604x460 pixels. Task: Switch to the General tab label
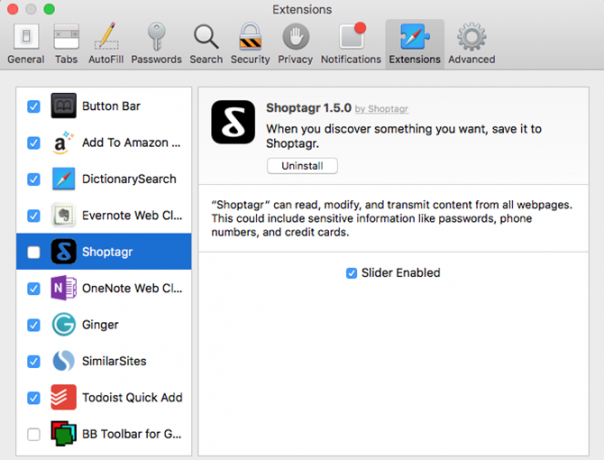26,59
